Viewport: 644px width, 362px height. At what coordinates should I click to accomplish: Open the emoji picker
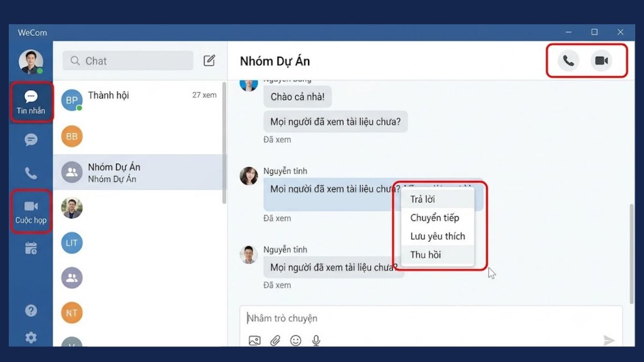coord(296,341)
